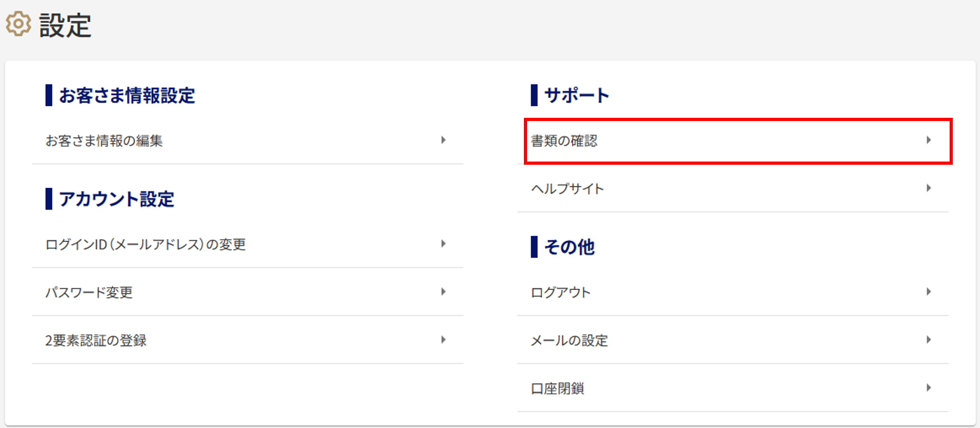This screenshot has width=980, height=428.
Task: Select 口座閉鎖
Action: coord(733,388)
